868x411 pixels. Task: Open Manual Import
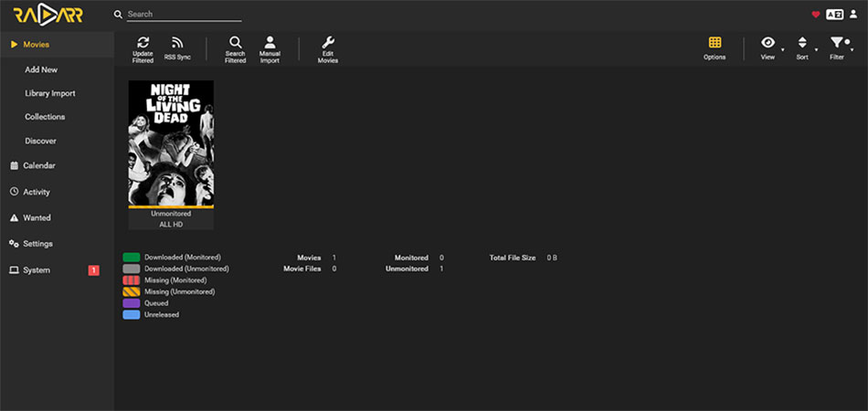pos(270,49)
